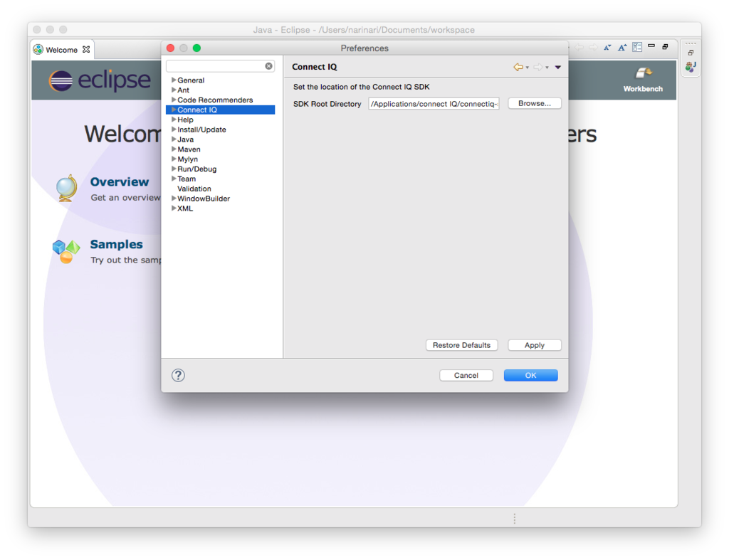This screenshot has width=729, height=560.
Task: Click the Connect IQ page heading
Action: pyautogui.click(x=315, y=67)
